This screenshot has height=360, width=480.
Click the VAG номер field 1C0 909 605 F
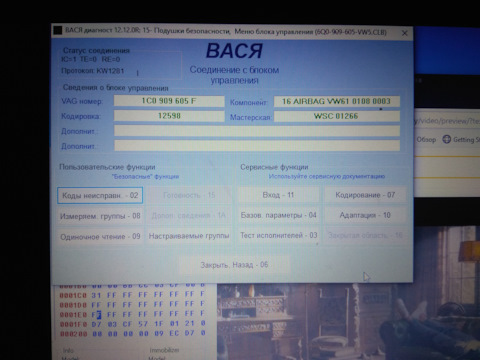169,101
